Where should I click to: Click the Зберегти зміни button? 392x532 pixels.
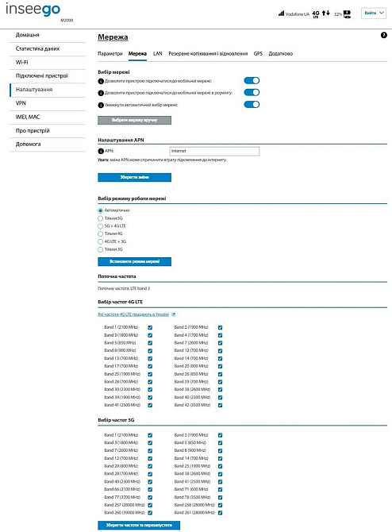[x=134, y=177]
